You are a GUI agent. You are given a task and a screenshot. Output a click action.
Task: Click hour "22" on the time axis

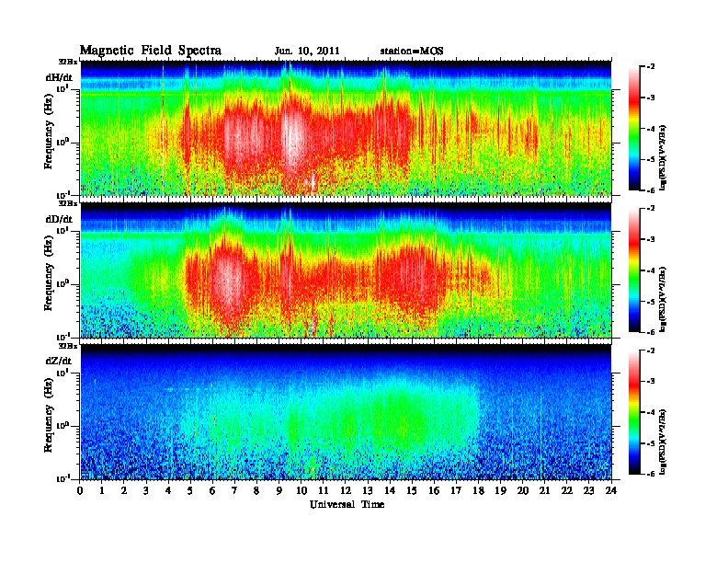(x=567, y=490)
